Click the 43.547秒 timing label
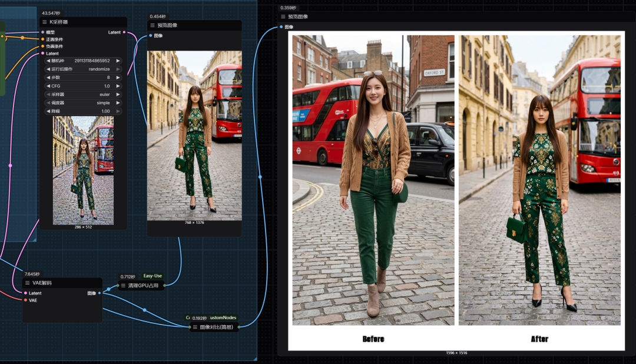The width and height of the screenshot is (636, 364). [x=51, y=14]
